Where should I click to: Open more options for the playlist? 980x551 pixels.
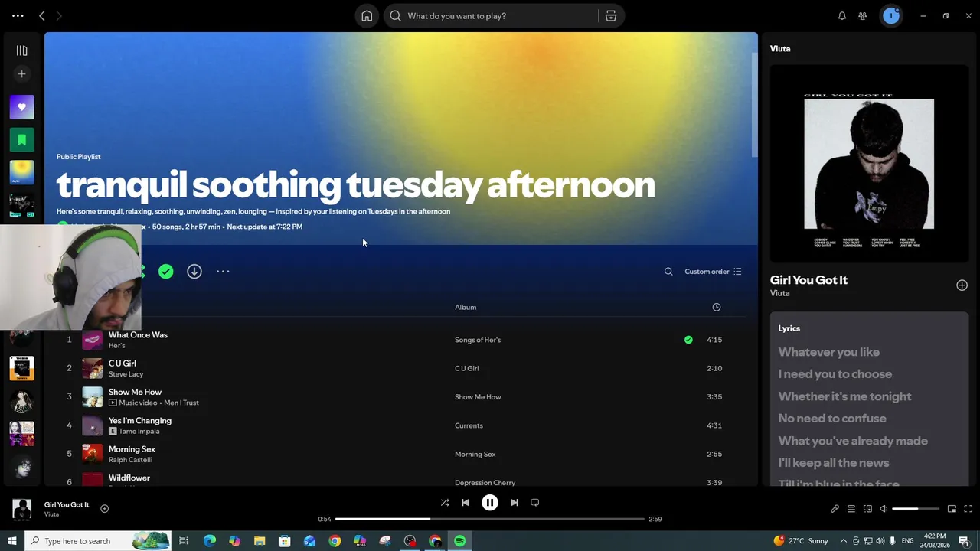[x=223, y=272]
